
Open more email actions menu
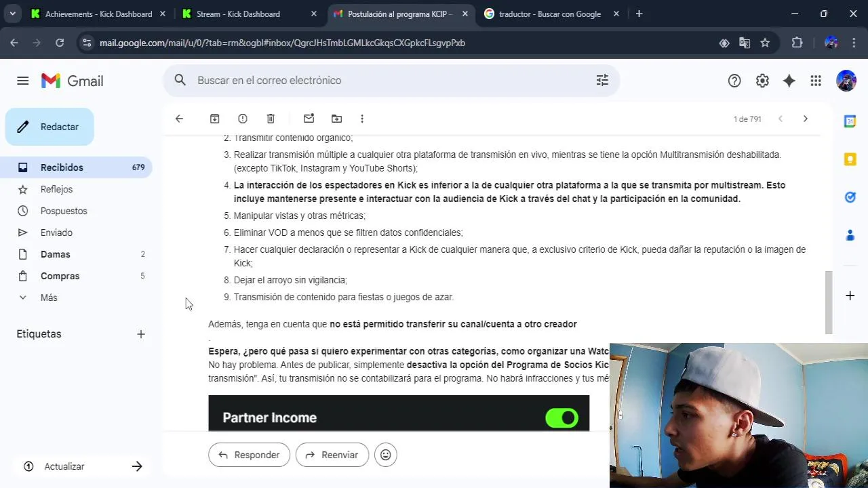(362, 119)
